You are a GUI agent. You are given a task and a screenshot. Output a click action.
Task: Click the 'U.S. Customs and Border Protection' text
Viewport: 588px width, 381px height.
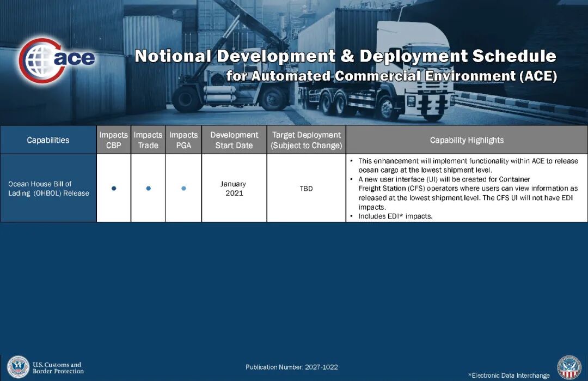point(58,368)
